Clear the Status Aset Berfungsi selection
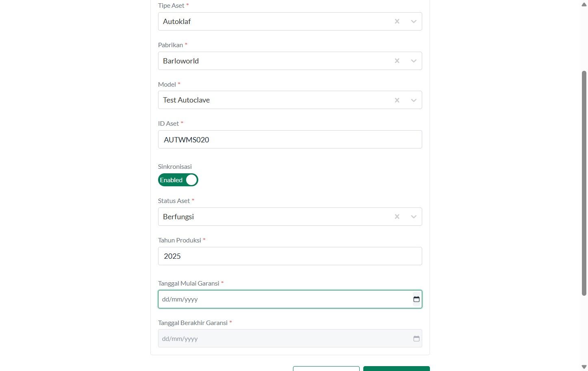The image size is (588, 371). (397, 217)
